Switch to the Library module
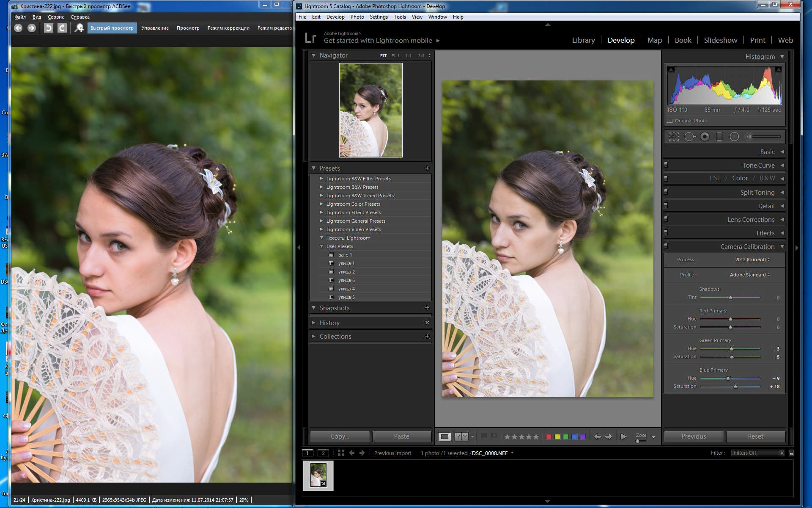 point(583,40)
